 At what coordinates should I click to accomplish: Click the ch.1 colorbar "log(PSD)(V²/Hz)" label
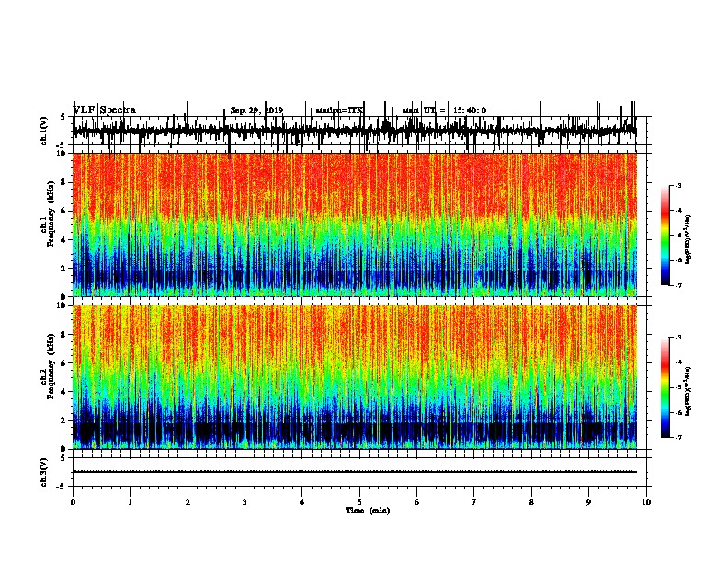pos(688,240)
